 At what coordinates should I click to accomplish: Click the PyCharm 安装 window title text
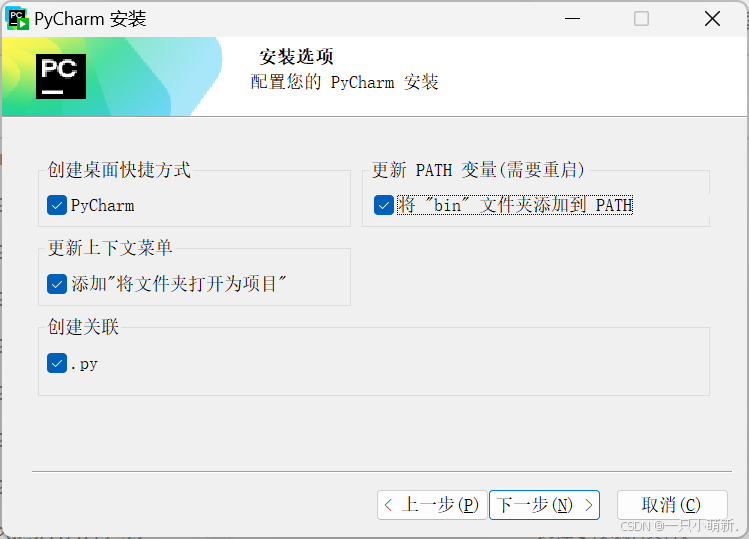click(x=90, y=19)
